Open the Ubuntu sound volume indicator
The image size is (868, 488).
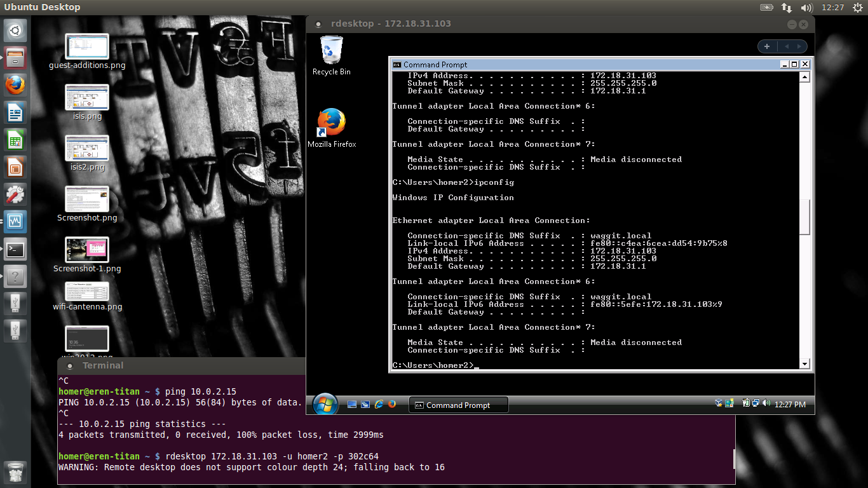[807, 7]
